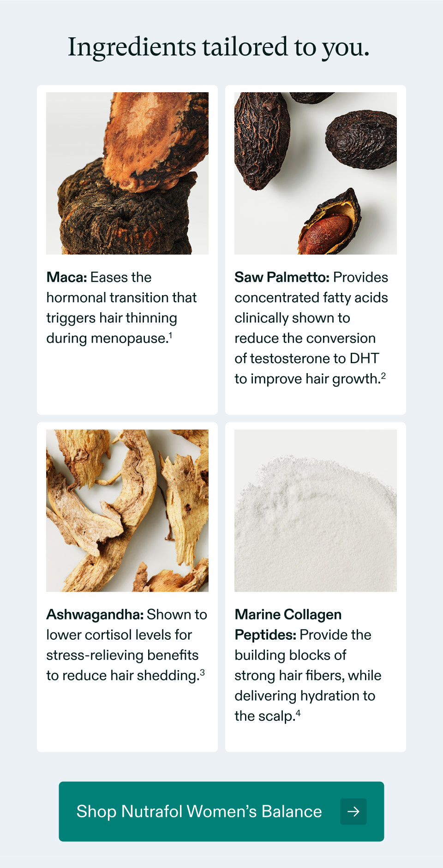Click the Ingredients tailored to you heading
Screen dimensions: 443x868
click(219, 48)
